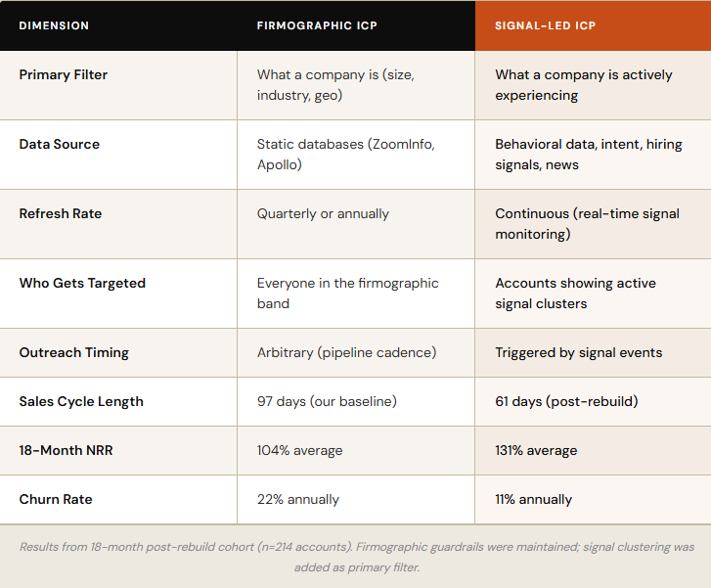Select the 22% annually cell
The image size is (711, 588).
click(298, 499)
